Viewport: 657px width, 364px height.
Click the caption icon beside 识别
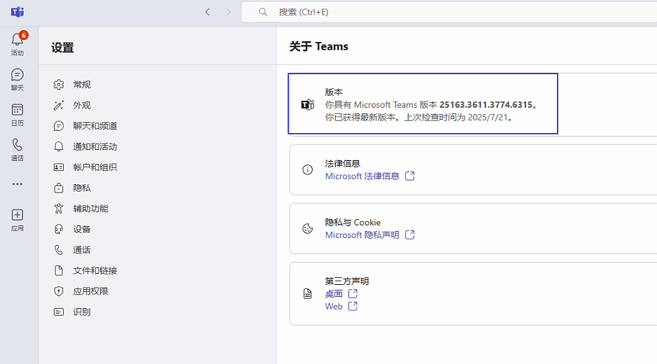point(59,312)
